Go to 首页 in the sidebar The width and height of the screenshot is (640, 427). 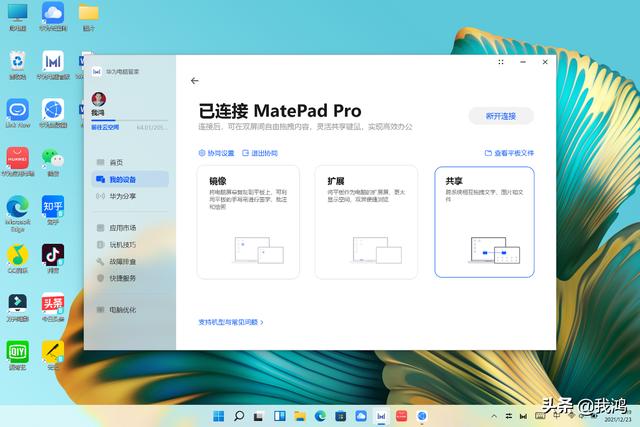pos(116,162)
